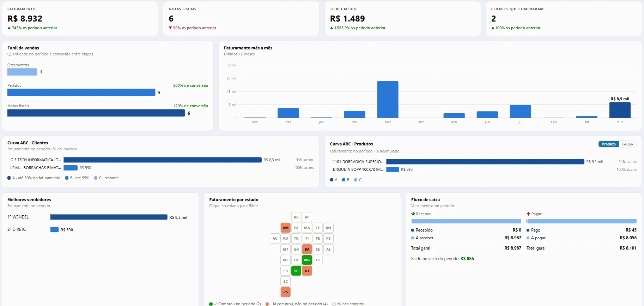Click the March bar in monthly revenue chart

coord(388,100)
